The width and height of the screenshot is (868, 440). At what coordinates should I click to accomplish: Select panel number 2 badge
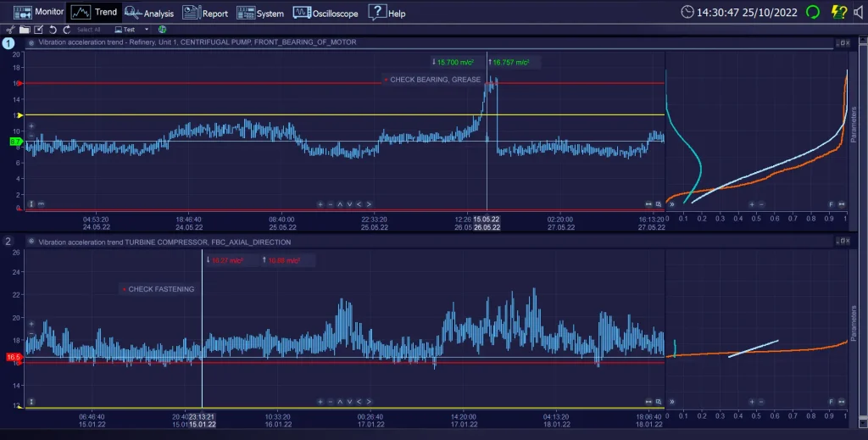click(8, 242)
